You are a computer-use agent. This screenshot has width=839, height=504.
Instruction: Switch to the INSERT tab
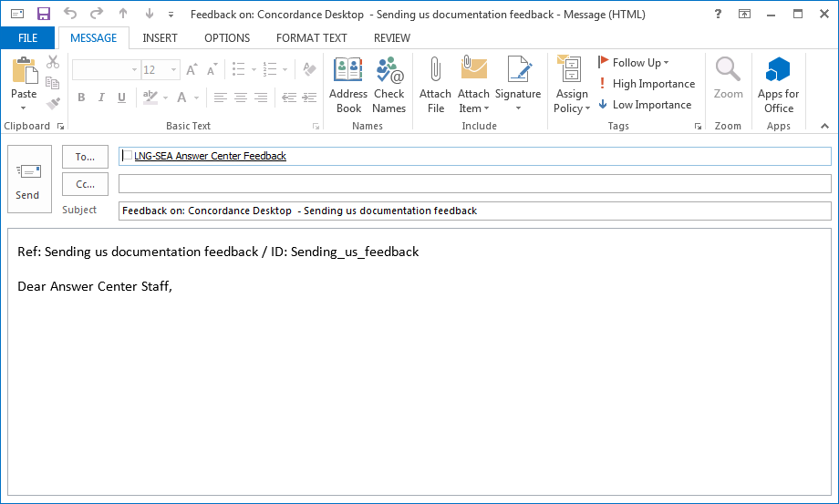click(x=160, y=38)
